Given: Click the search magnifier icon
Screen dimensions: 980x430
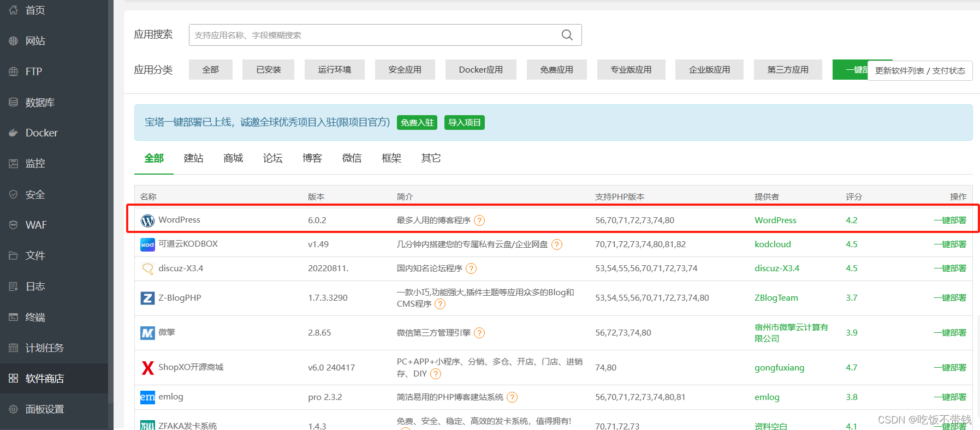Looking at the screenshot, I should (567, 35).
